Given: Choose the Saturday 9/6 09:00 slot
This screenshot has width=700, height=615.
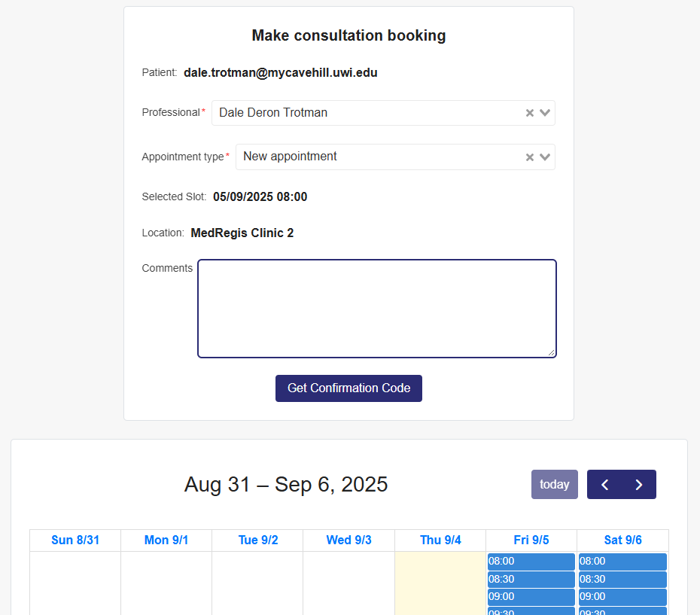Looking at the screenshot, I should point(622,597).
